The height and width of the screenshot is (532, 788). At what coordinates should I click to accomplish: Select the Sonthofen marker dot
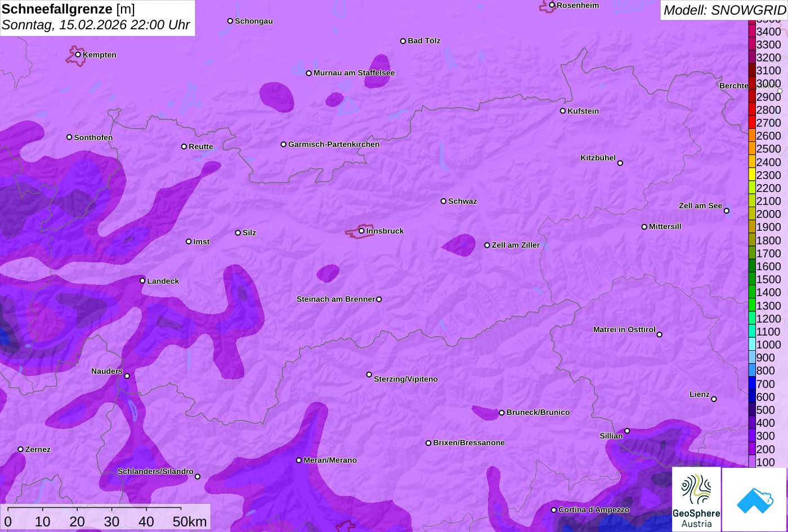coord(69,137)
